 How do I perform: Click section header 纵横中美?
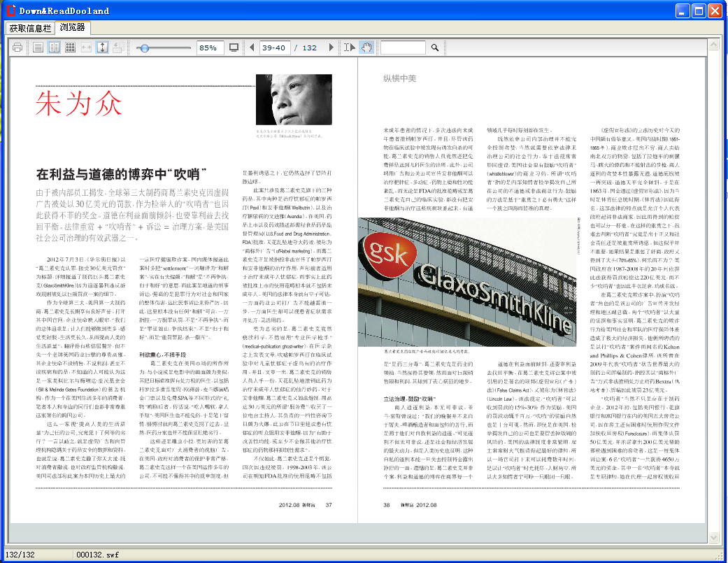[400, 78]
